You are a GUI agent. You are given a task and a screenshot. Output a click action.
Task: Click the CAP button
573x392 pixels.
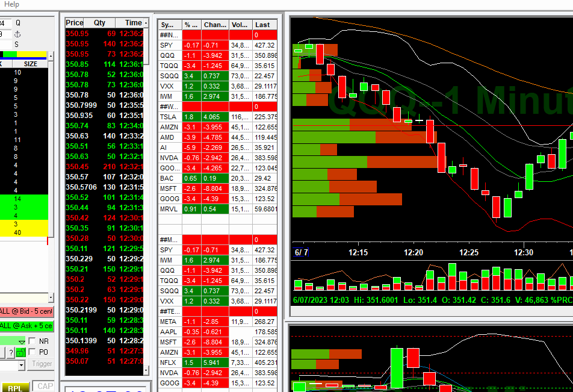tap(45, 386)
